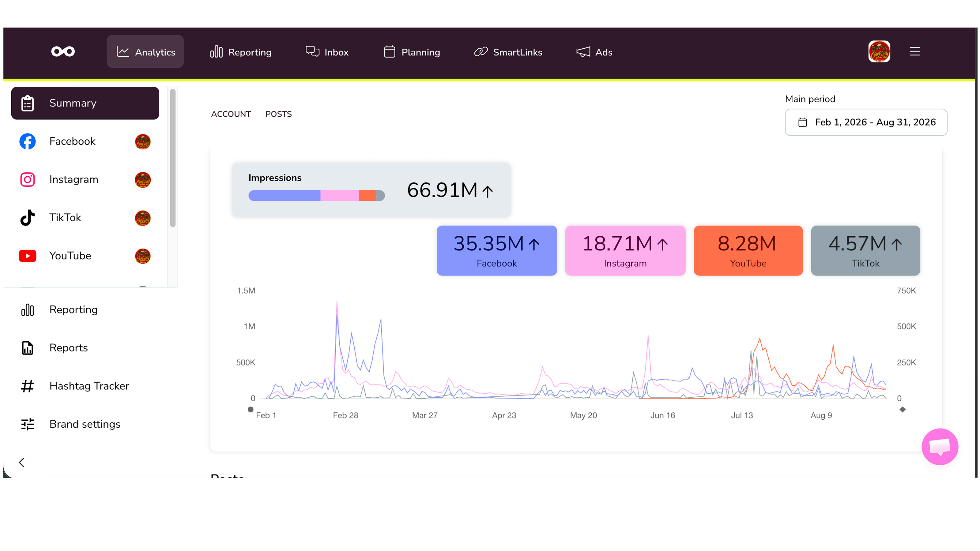Click the account avatar beside TikTok
The width and height of the screenshot is (980, 551).
click(143, 218)
